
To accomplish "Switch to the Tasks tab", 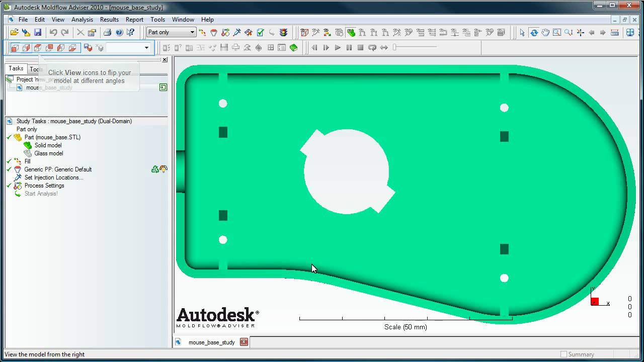I will click(x=16, y=68).
